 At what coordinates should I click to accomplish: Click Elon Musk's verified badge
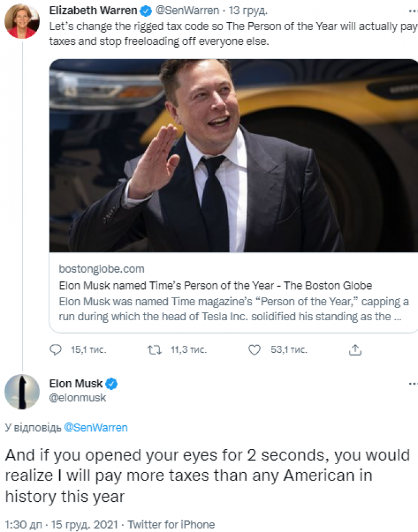pos(111,383)
